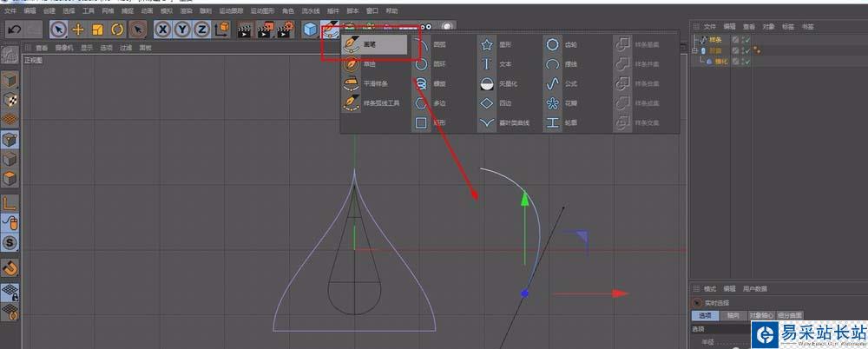
Task: Open viewport 过滤 Filter menu
Action: coord(125,48)
